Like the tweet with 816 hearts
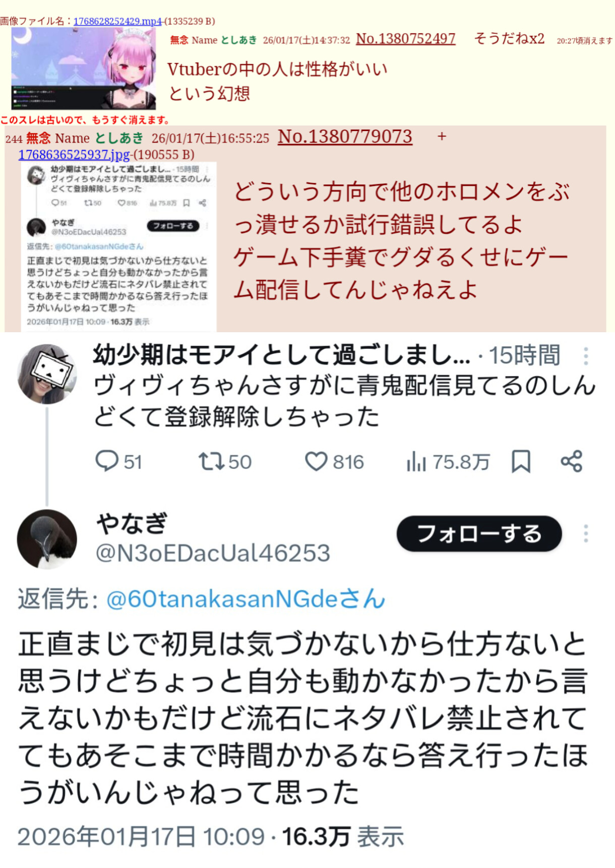 click(x=316, y=461)
